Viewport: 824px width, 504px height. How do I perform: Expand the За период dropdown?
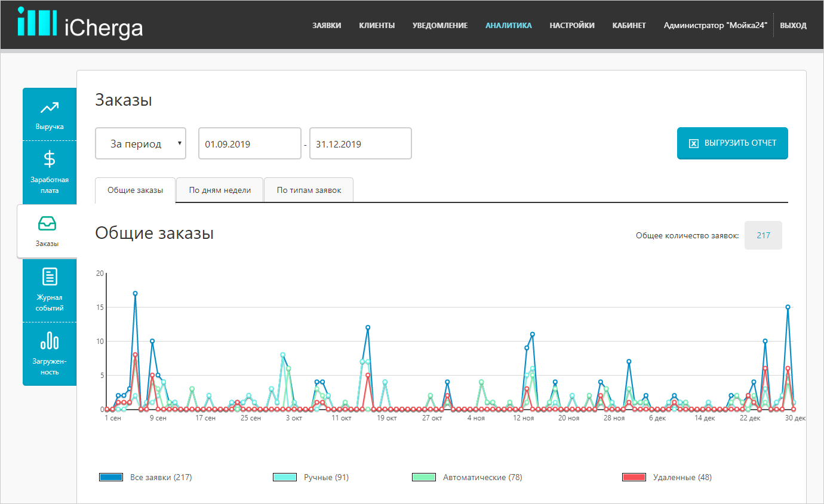click(x=140, y=143)
